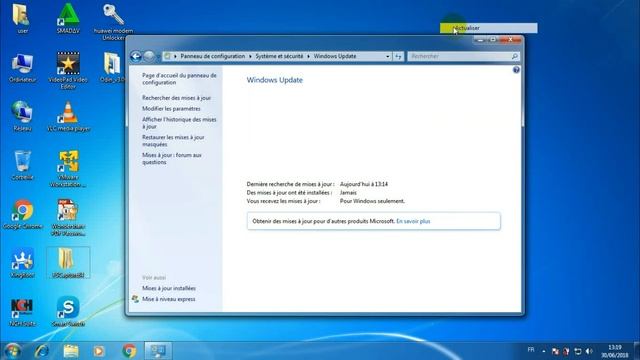Screen dimensions: 640x360
Task: Launch the SmartSwitch shortcut on desktop
Action: tap(68, 312)
